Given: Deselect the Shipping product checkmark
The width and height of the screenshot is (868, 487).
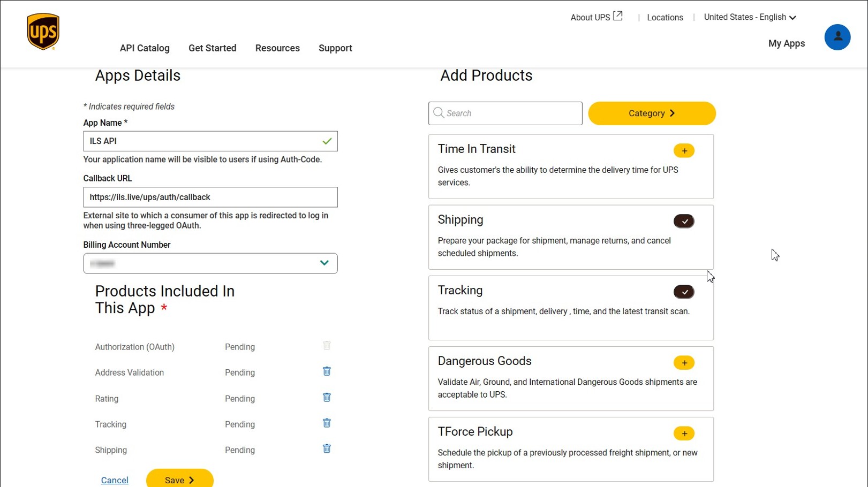Looking at the screenshot, I should [684, 221].
